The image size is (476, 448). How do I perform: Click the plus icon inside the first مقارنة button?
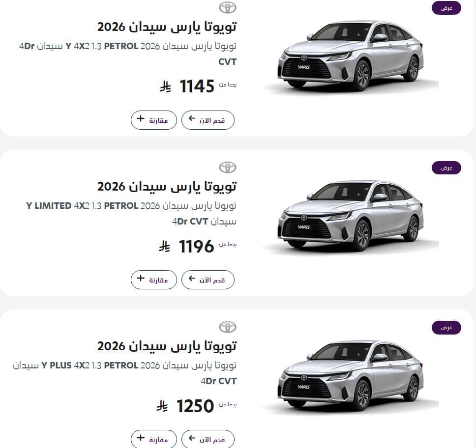coord(141,120)
